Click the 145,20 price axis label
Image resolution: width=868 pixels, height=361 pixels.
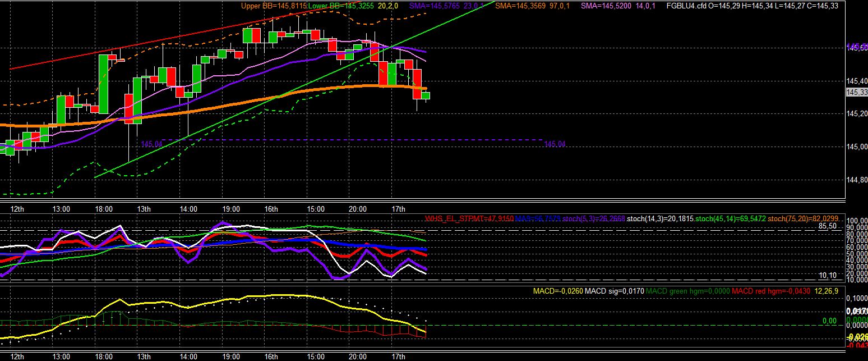tap(856, 114)
